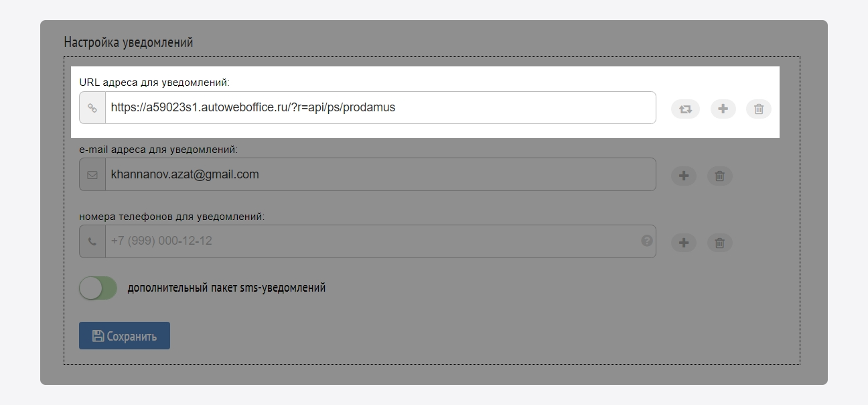Click the 'дополнительный пакет sms-уведомлений' label text
This screenshot has width=868, height=405.
click(226, 288)
